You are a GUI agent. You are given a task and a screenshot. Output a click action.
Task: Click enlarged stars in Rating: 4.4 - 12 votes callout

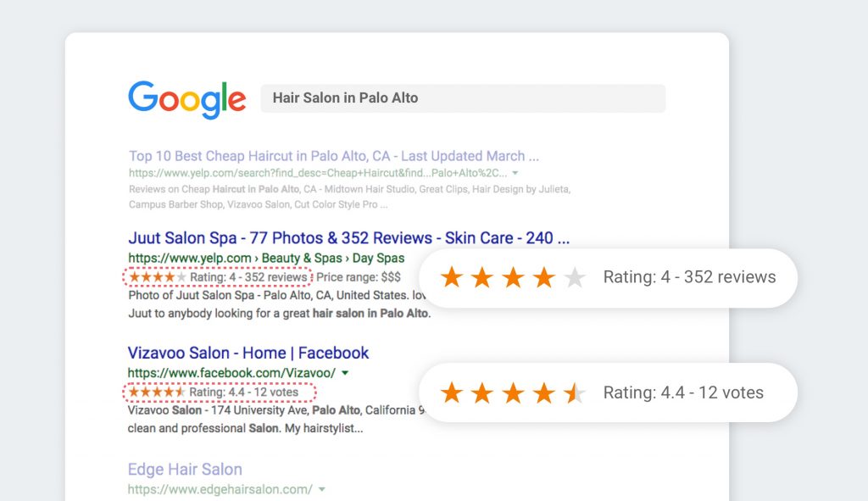pos(513,393)
